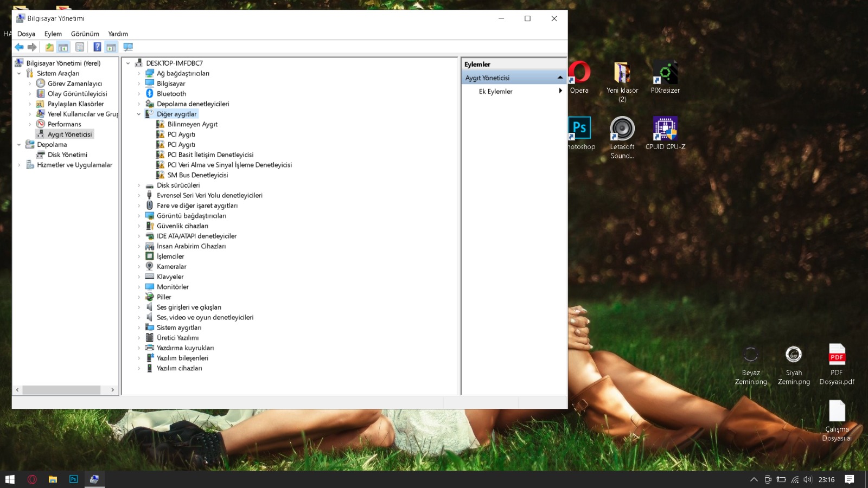The width and height of the screenshot is (868, 488).
Task: Select Paylaşılan Klasörler in the console tree
Action: (x=76, y=104)
